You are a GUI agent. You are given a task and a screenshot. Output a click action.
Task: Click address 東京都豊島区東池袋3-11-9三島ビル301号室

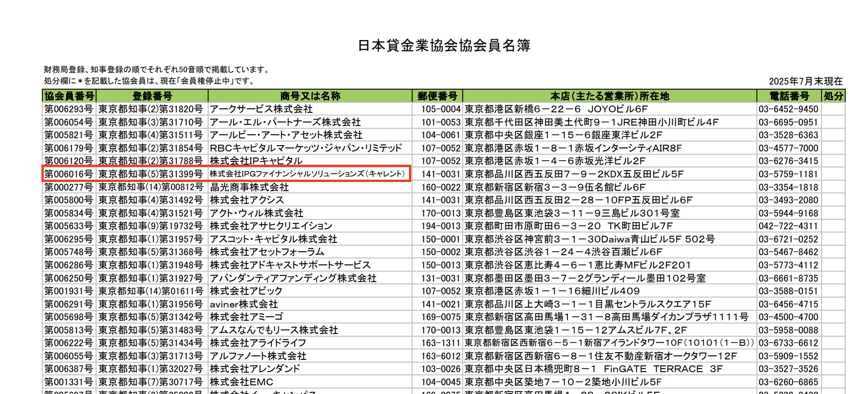click(x=572, y=213)
